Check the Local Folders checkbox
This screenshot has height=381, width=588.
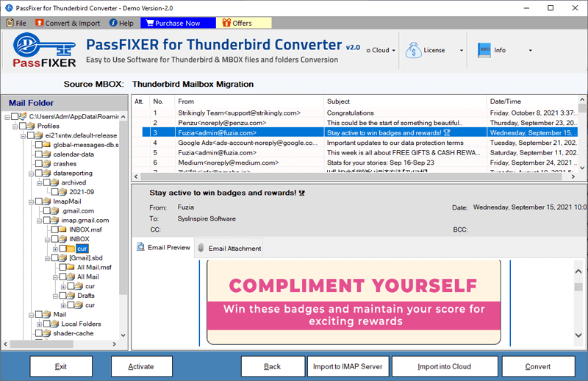coord(46,324)
